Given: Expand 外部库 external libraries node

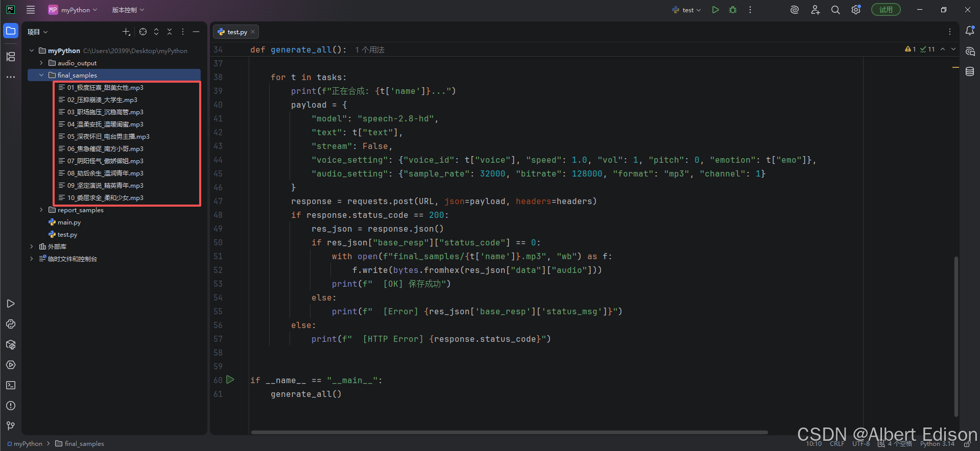Looking at the screenshot, I should pos(32,246).
